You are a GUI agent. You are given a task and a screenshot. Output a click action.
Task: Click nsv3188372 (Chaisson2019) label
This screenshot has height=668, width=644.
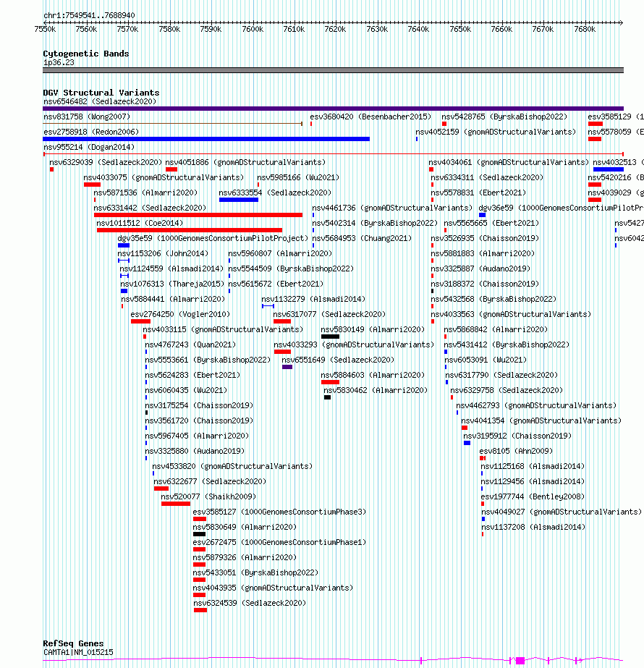tap(485, 284)
